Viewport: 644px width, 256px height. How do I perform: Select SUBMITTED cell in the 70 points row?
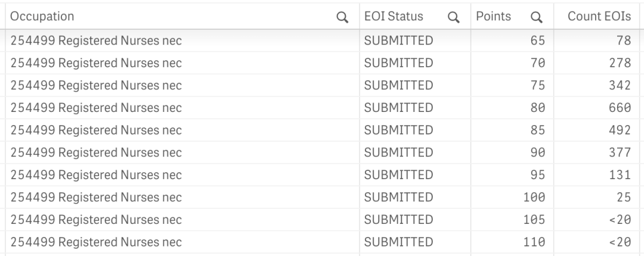(415, 63)
